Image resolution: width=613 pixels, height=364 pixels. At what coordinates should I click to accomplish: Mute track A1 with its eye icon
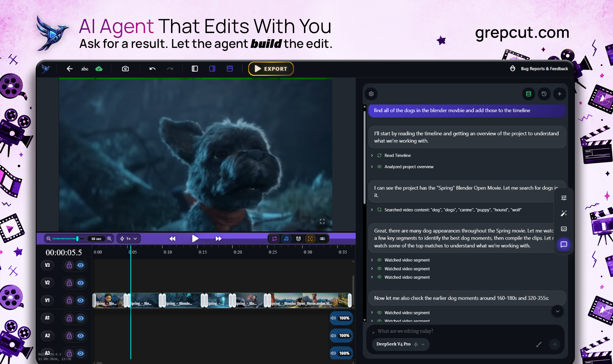click(81, 318)
